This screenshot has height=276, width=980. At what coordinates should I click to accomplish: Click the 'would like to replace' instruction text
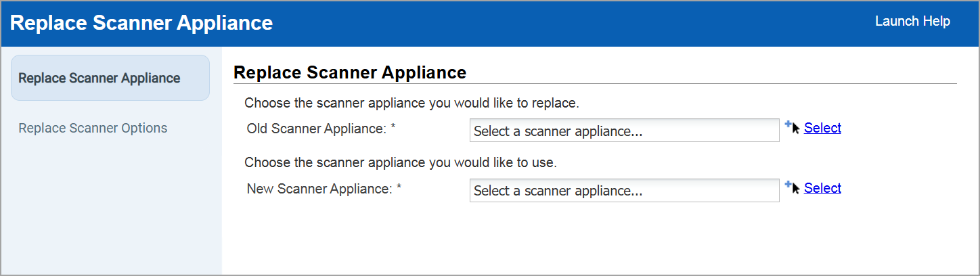pos(411,103)
